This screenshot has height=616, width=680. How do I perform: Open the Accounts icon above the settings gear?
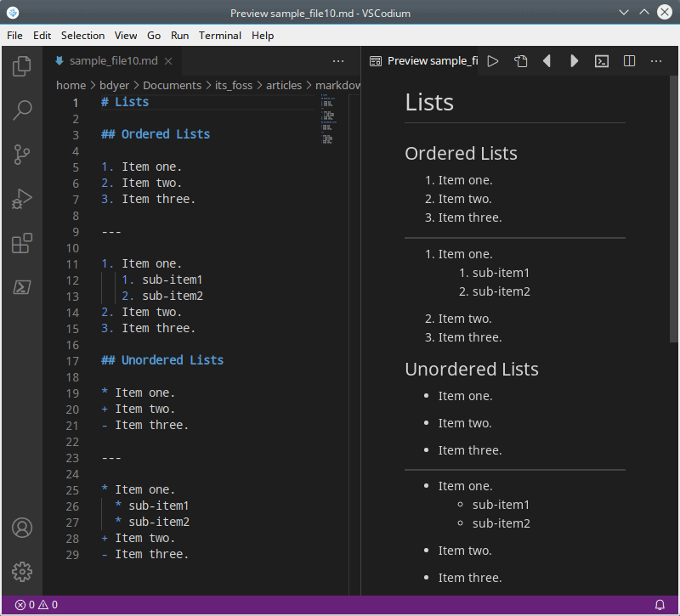tap(21, 528)
